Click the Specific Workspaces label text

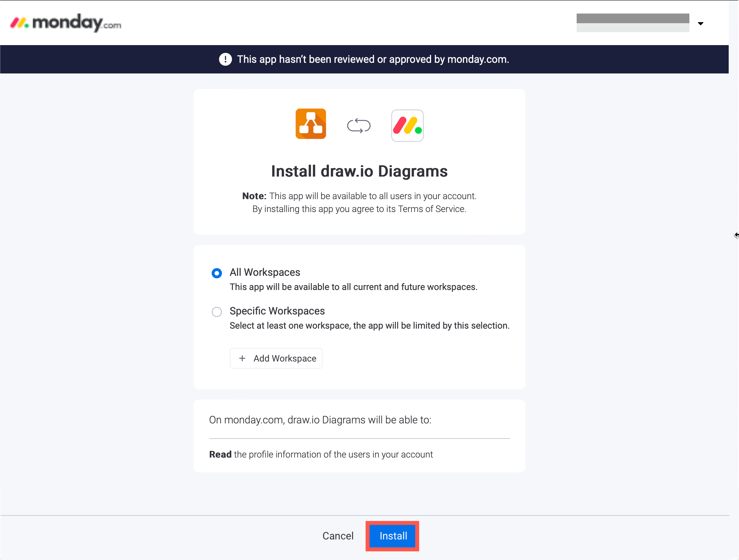pos(277,311)
